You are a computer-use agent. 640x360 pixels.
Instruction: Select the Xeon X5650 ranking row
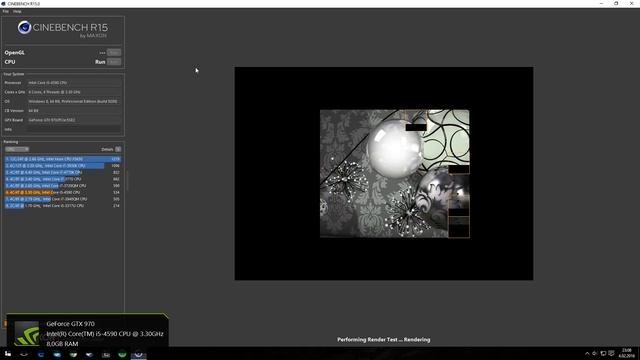click(63, 159)
